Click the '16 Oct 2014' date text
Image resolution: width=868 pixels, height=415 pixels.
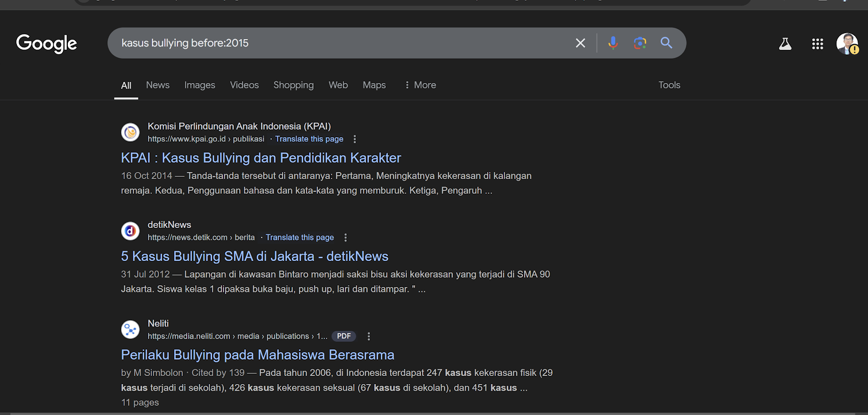click(146, 176)
